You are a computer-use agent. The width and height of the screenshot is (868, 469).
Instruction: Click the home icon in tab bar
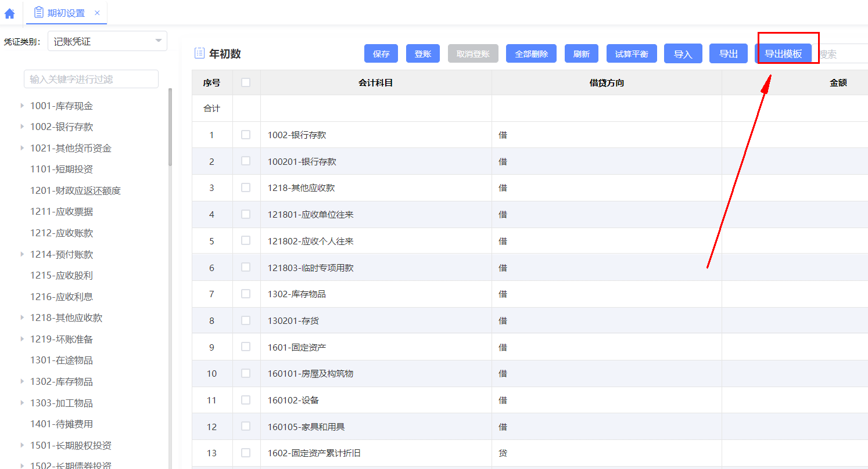coord(10,13)
